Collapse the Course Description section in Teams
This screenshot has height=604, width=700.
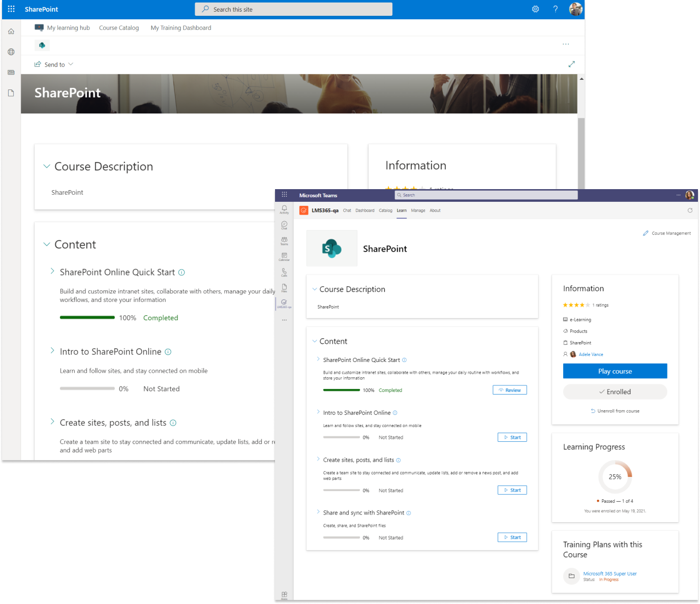point(315,289)
